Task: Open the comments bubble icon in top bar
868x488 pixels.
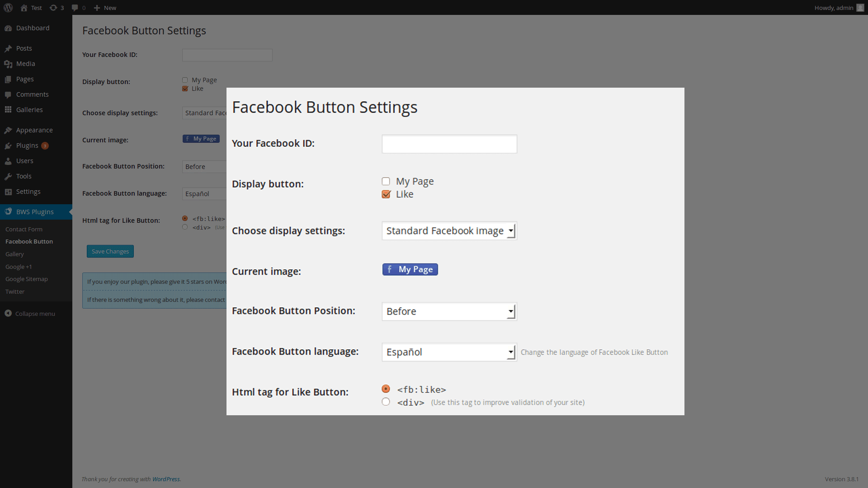Action: tap(75, 8)
